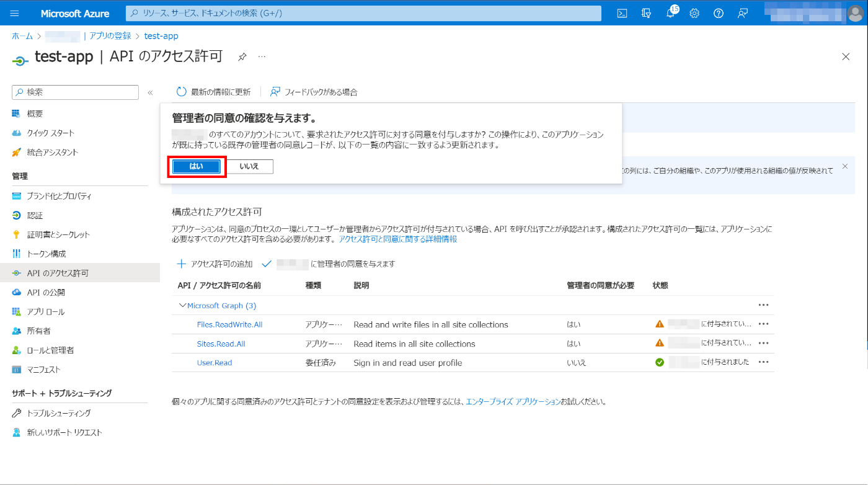Add a permission with アクセス許可の追加

pos(215,264)
